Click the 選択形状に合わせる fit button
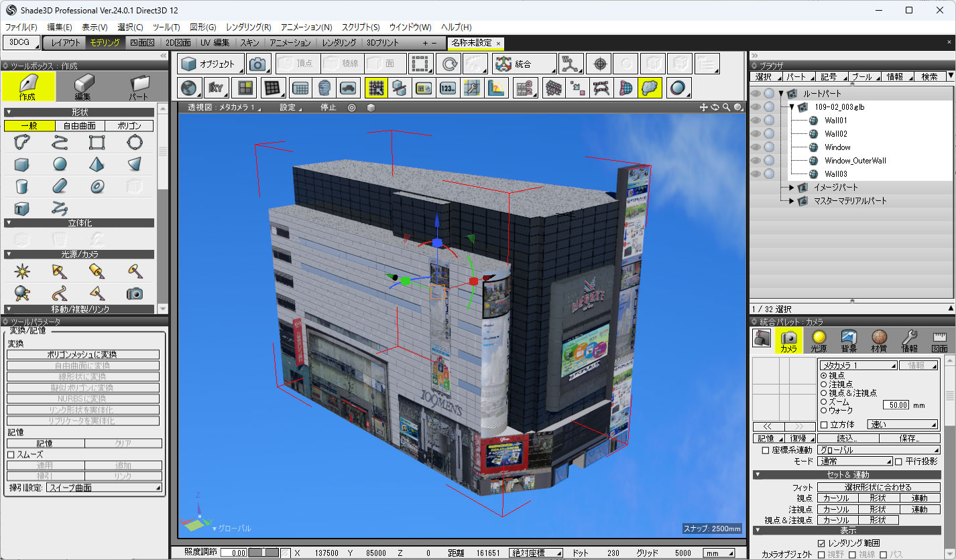The image size is (956, 560). [x=877, y=488]
